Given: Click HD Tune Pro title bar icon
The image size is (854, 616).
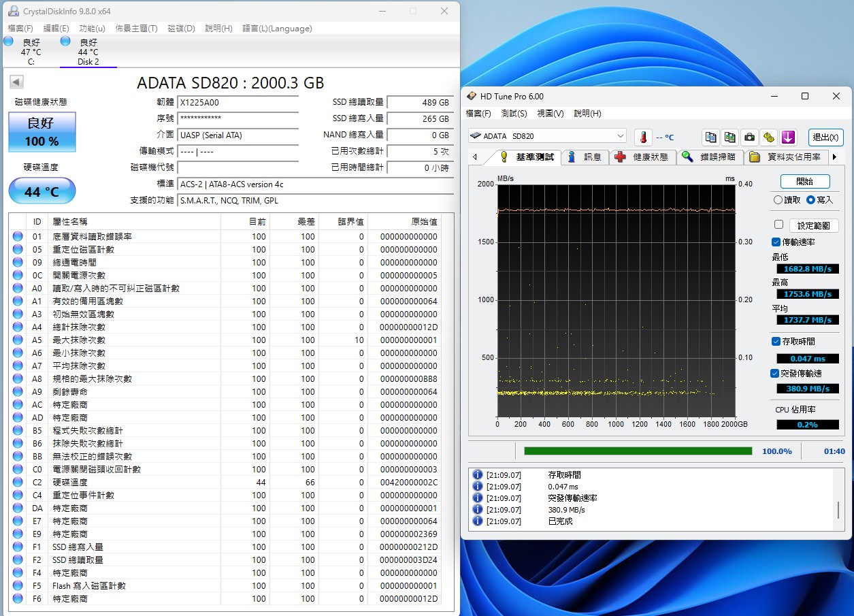Looking at the screenshot, I should point(472,97).
